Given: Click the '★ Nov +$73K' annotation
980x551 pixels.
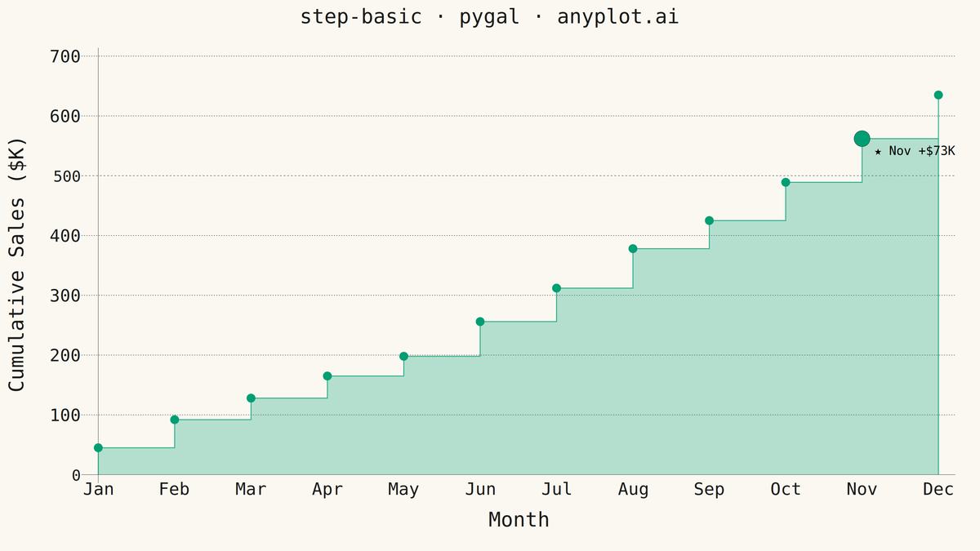Looking at the screenshot, I should 915,151.
